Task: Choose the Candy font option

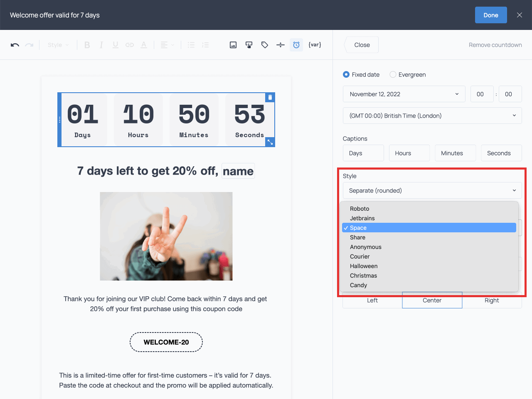Action: click(429, 285)
